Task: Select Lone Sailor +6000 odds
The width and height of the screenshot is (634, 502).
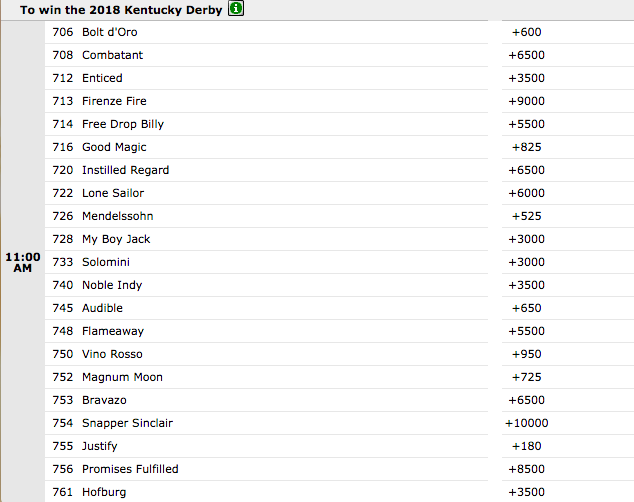Action: [526, 193]
